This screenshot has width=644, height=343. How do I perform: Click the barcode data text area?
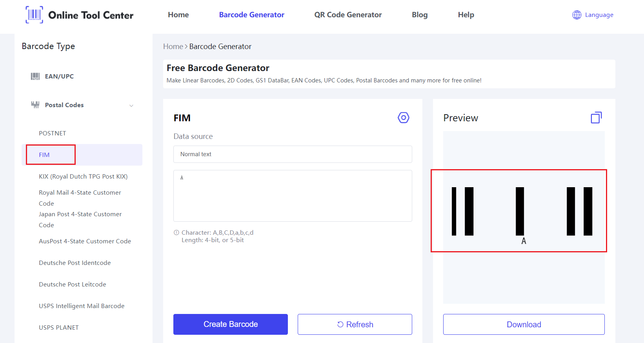click(x=293, y=196)
